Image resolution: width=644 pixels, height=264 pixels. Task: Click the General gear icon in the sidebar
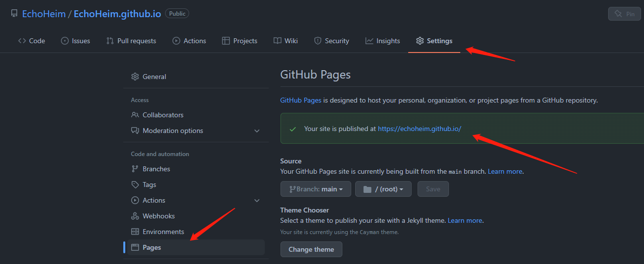(x=135, y=77)
